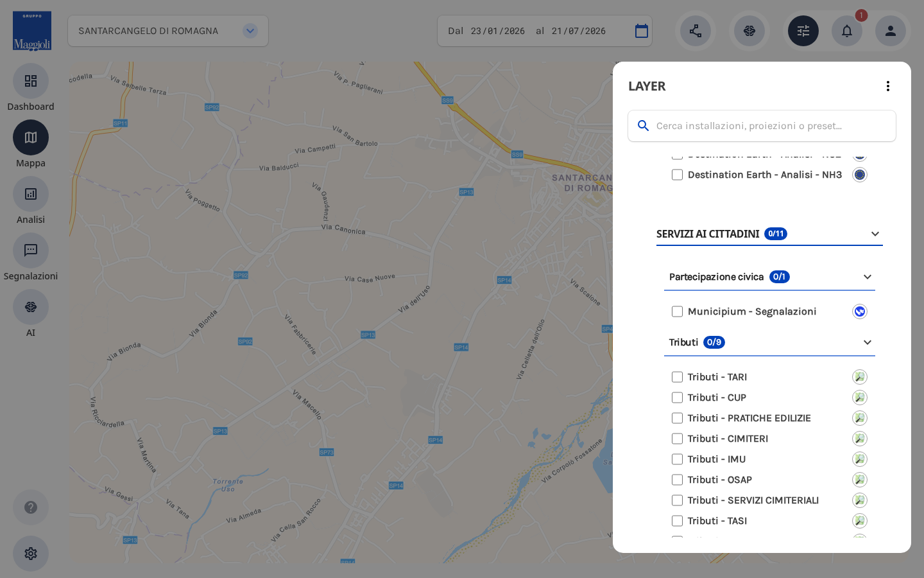Click the search magnifier icon

pos(644,126)
